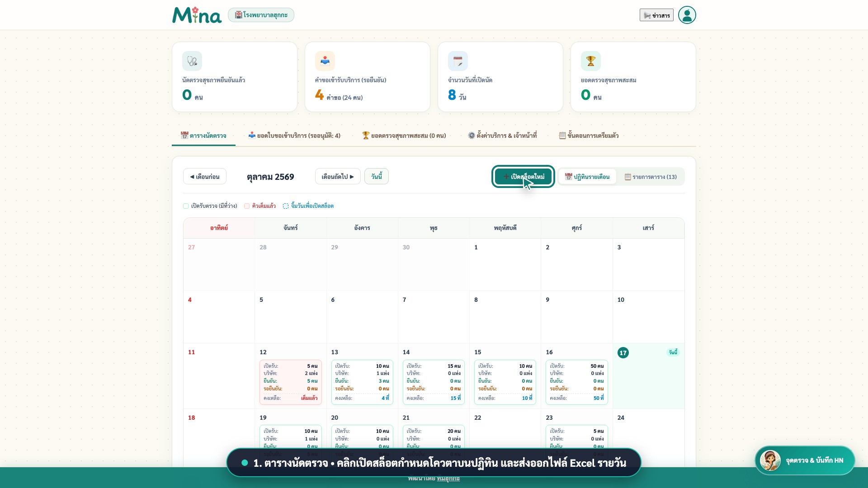Go to next month with เดือนถัดไป
Image resolution: width=868 pixels, height=488 pixels.
pos(338,177)
